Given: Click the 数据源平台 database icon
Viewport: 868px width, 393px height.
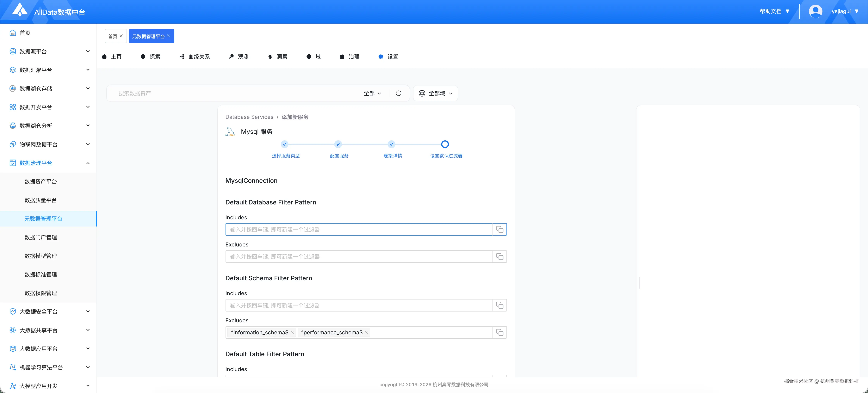Looking at the screenshot, I should 13,51.
